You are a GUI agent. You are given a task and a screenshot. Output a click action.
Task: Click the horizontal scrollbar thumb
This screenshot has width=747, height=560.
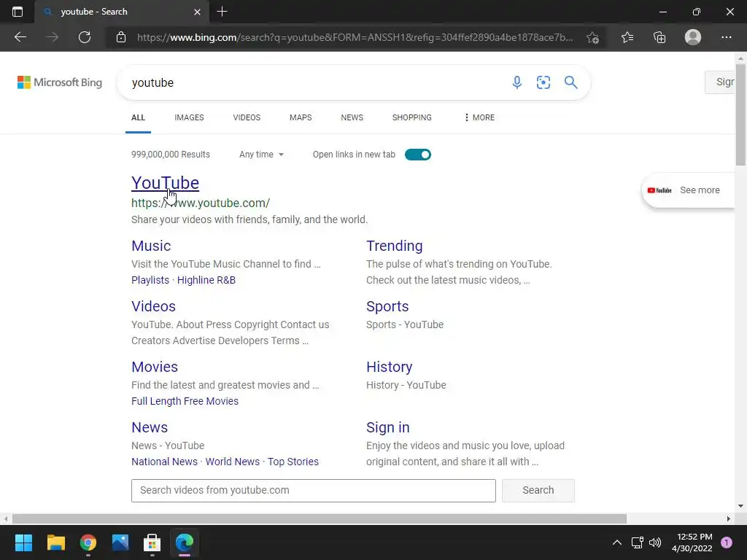point(320,518)
